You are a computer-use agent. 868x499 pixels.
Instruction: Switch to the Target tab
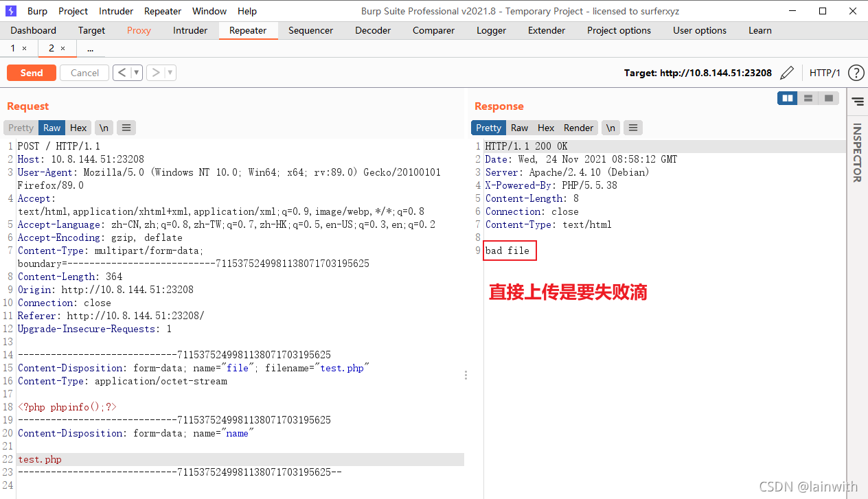pos(91,30)
